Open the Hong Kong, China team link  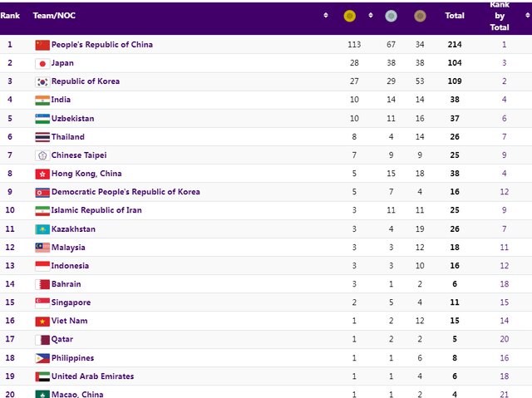[86, 174]
